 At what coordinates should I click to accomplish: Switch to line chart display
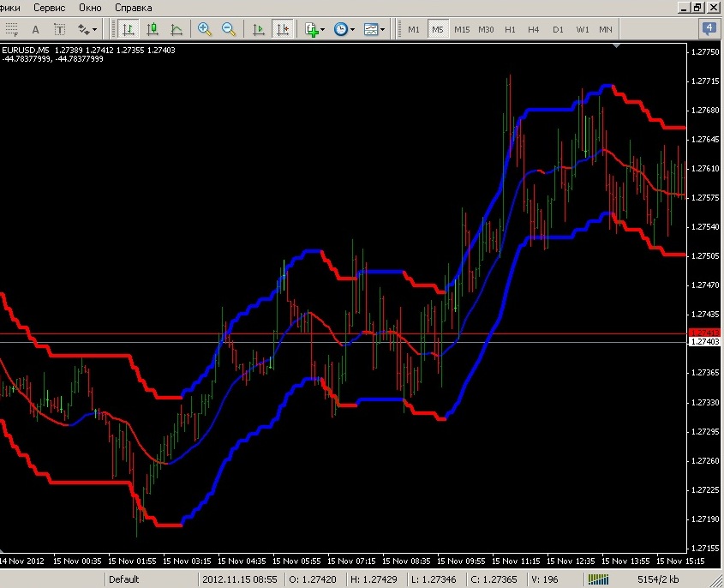[x=177, y=29]
